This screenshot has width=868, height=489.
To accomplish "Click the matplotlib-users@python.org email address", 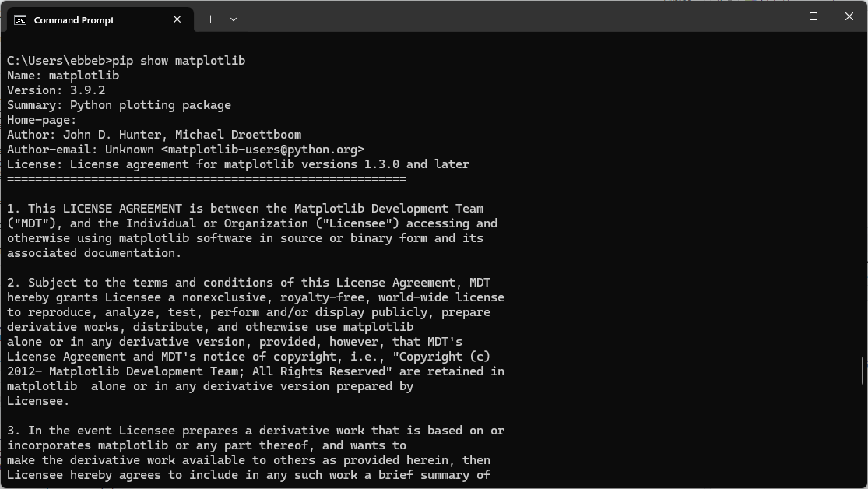I will pos(263,150).
